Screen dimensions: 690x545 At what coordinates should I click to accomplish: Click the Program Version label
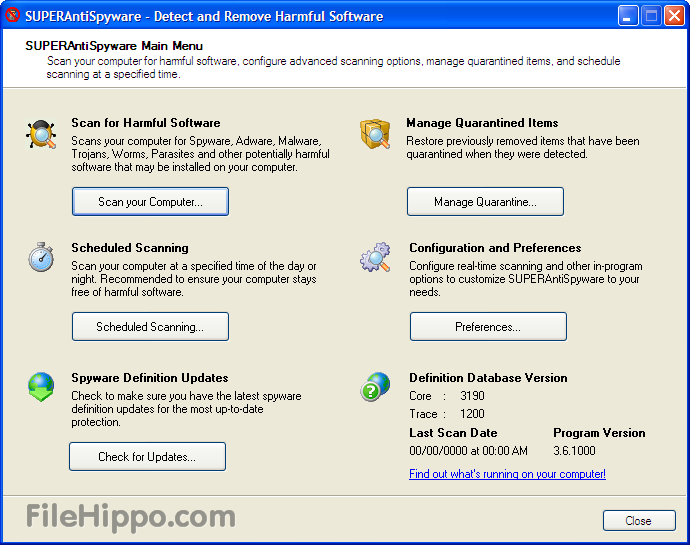[599, 433]
